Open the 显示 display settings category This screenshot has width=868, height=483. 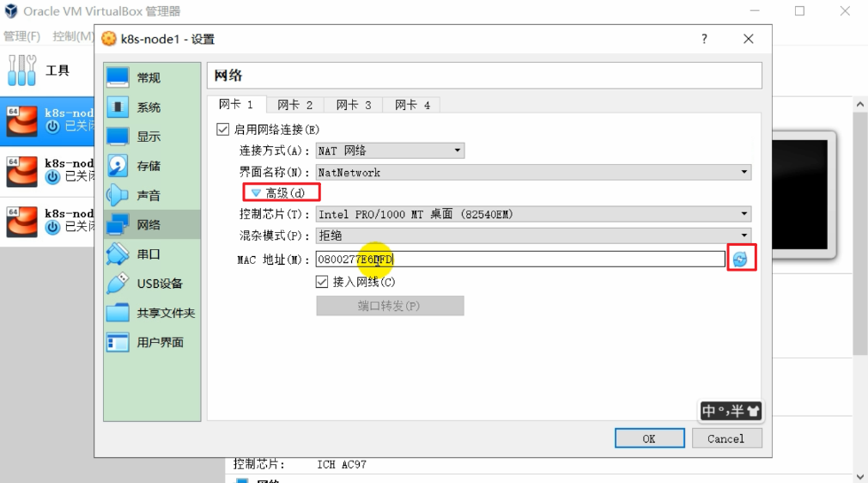point(152,137)
